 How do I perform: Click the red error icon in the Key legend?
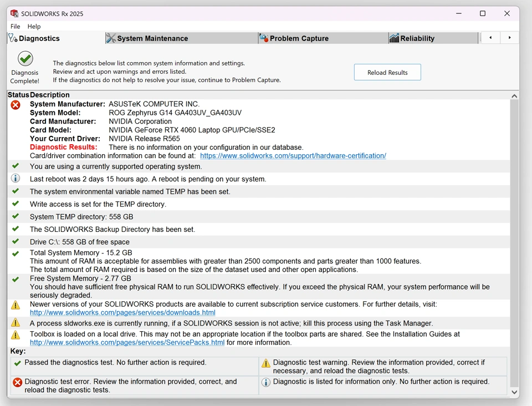17,383
